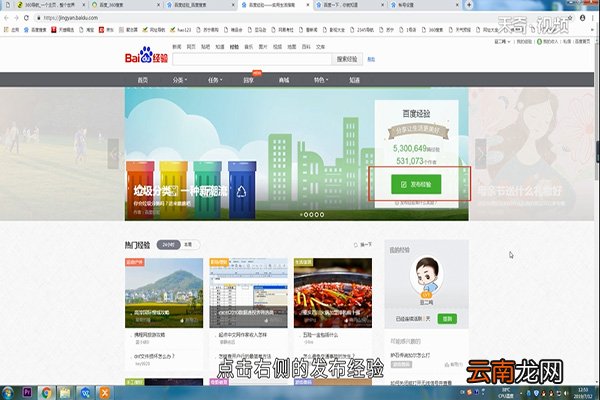Open the orange X app on taskbar
Viewport: 600px width, 400px height.
104,393
